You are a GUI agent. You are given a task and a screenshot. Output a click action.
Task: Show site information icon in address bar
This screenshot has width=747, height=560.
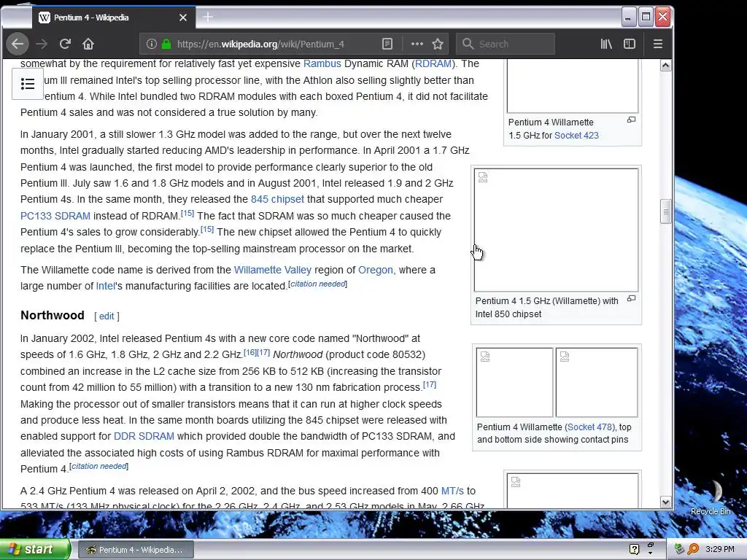pyautogui.click(x=152, y=44)
